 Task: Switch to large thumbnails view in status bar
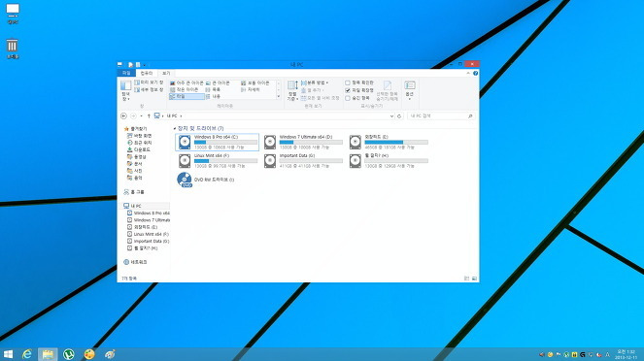coord(474,279)
